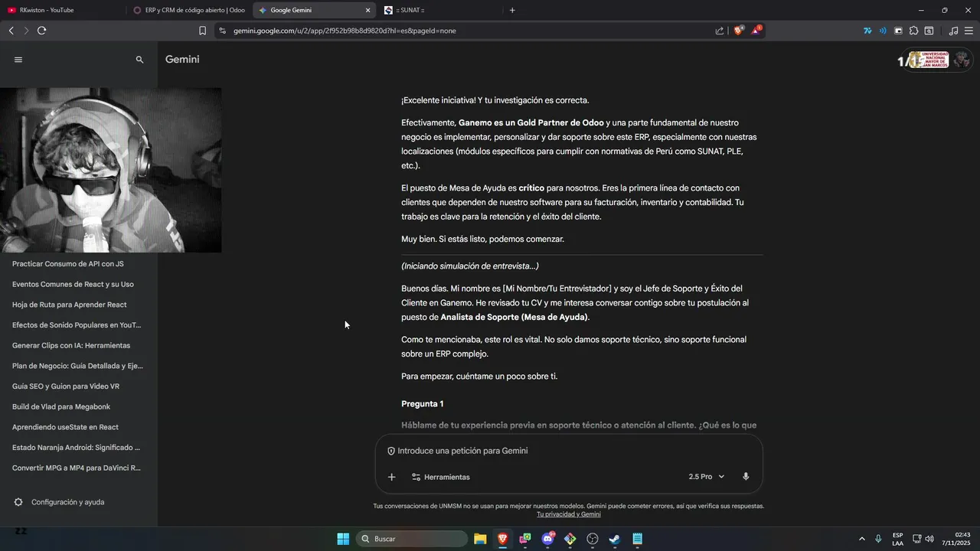Click the plus icon to attach files
Image resolution: width=980 pixels, height=551 pixels.
[x=391, y=477]
